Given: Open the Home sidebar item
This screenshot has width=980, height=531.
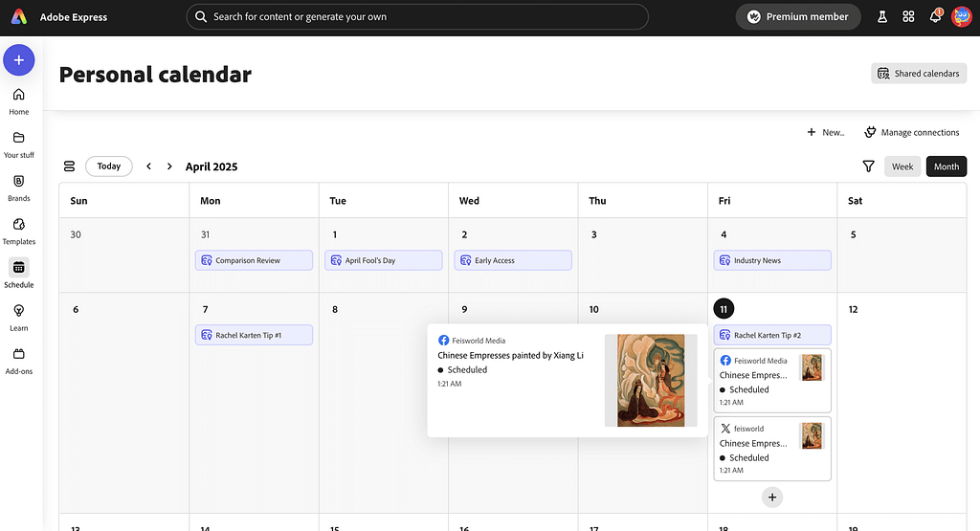Looking at the screenshot, I should (19, 101).
